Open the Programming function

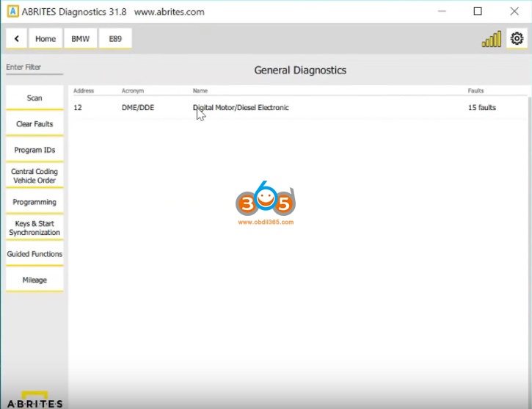click(34, 202)
